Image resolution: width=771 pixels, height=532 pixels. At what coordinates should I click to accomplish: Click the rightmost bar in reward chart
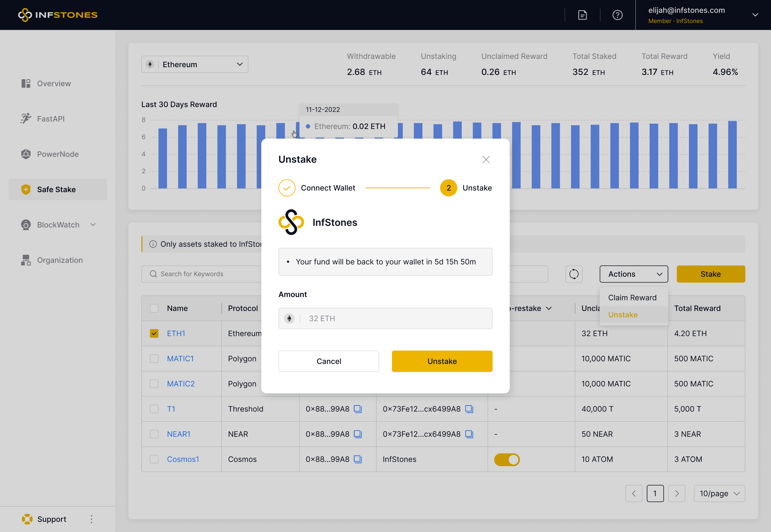(x=732, y=155)
